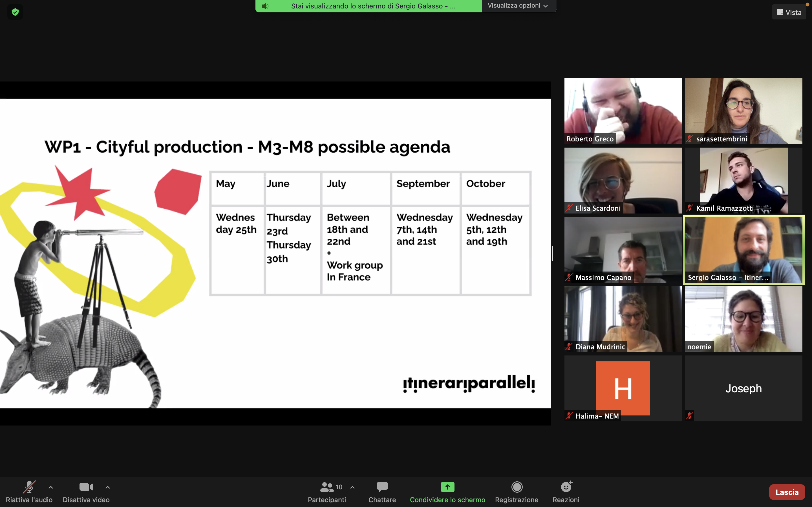Expand the video options chevron
The height and width of the screenshot is (507, 812).
(x=108, y=487)
